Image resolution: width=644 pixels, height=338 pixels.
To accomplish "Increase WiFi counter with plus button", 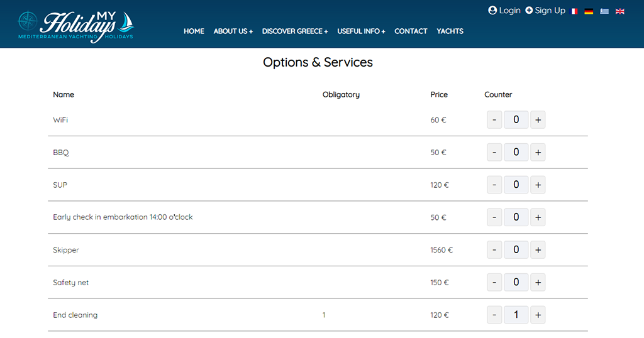I will click(x=538, y=120).
